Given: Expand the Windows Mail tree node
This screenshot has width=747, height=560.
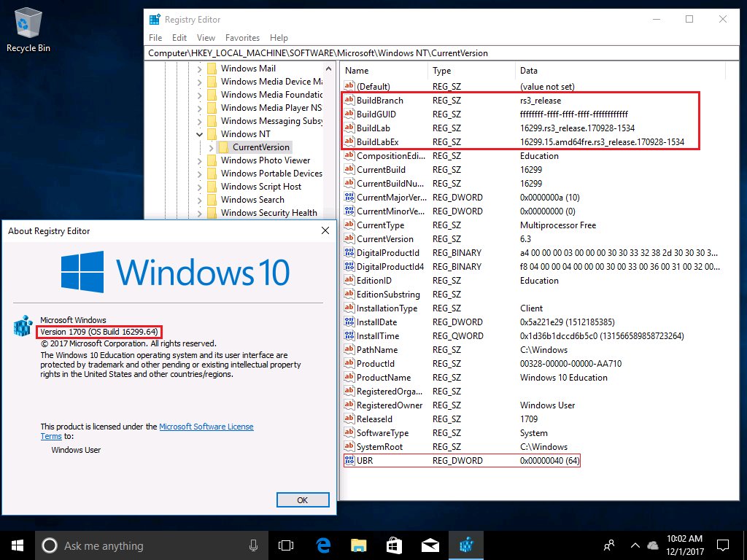Looking at the screenshot, I should coord(199,69).
